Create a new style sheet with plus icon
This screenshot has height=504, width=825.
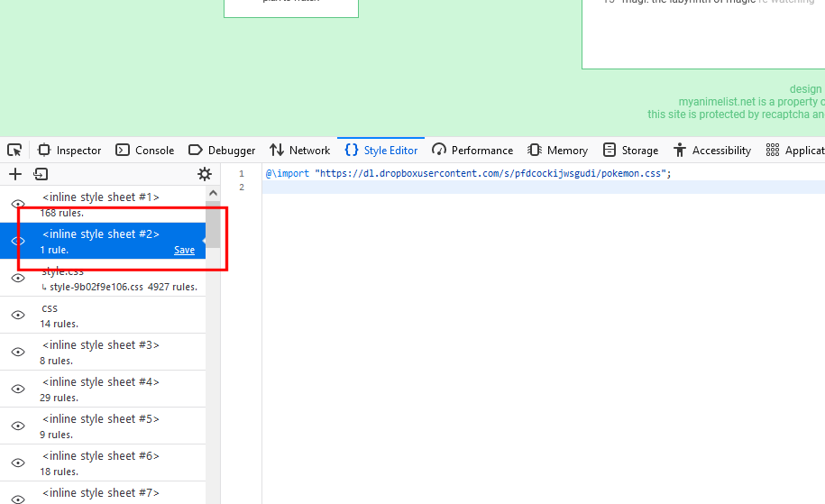tap(15, 174)
